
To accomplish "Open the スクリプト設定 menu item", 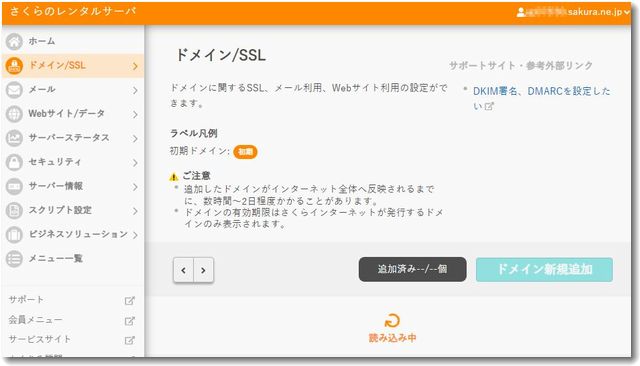I will coord(73,211).
